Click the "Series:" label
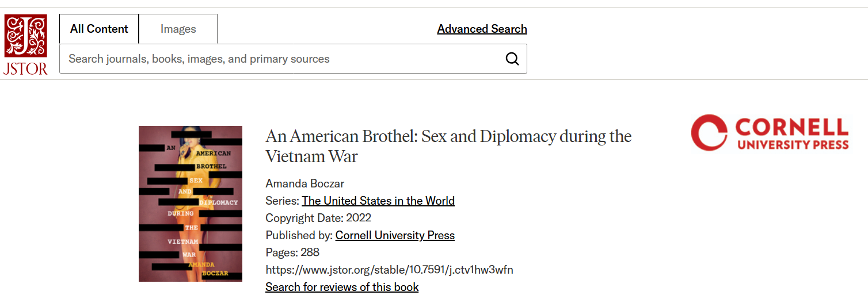 click(282, 201)
